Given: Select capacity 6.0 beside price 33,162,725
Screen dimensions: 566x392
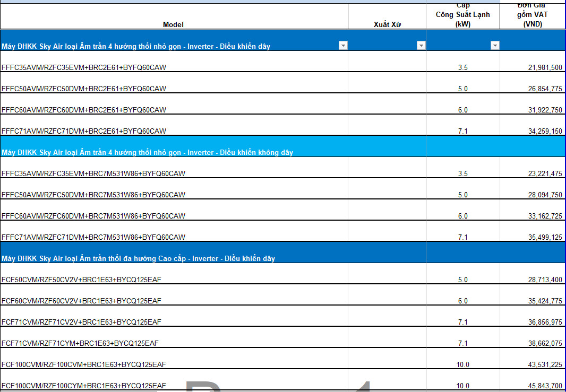Looking at the screenshot, I should tap(463, 216).
